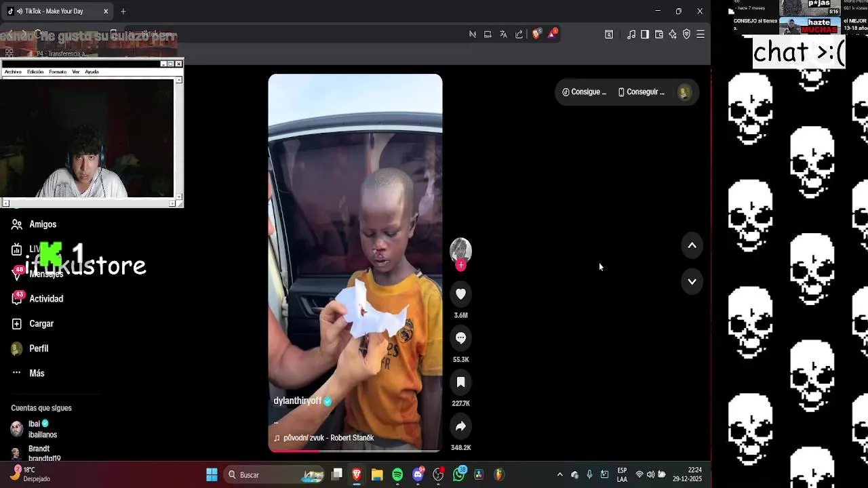Open Spotify from taskbar
868x488 pixels.
pos(397,474)
